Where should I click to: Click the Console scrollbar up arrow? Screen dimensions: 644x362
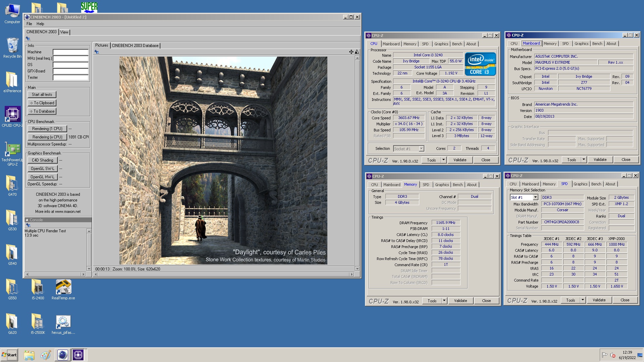89,231
